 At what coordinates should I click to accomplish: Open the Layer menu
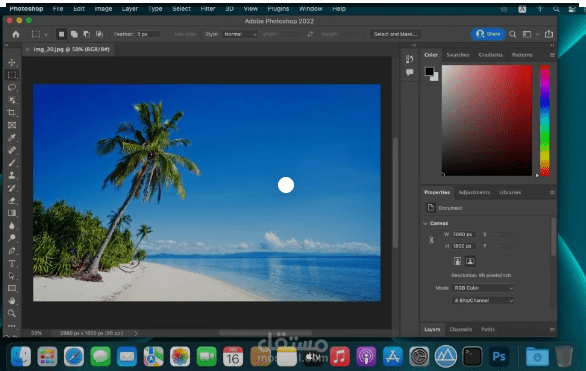tap(130, 9)
